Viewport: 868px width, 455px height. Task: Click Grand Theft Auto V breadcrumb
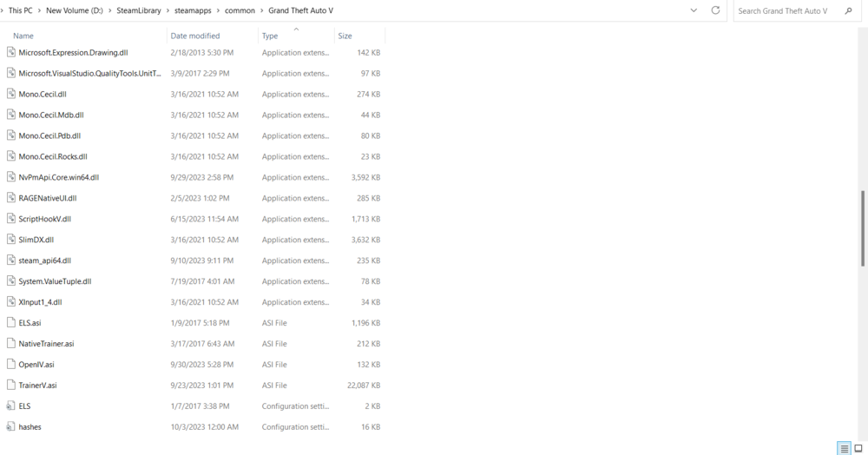click(x=300, y=10)
